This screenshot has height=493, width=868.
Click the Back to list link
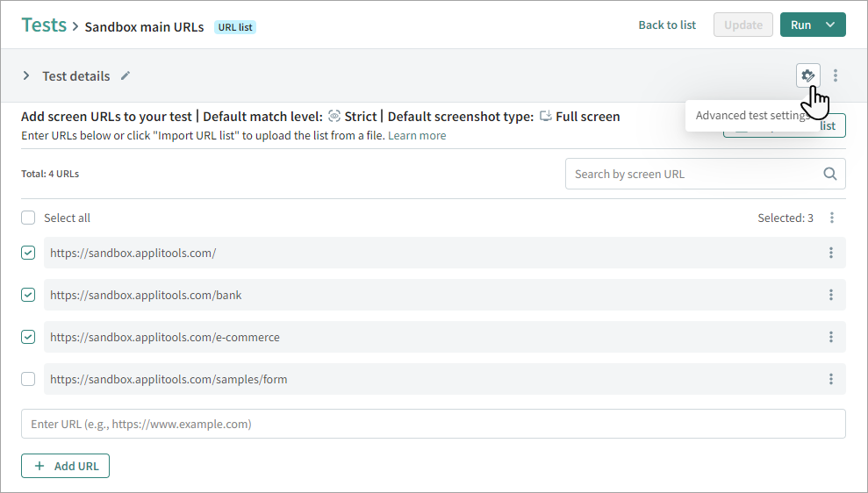click(x=667, y=25)
